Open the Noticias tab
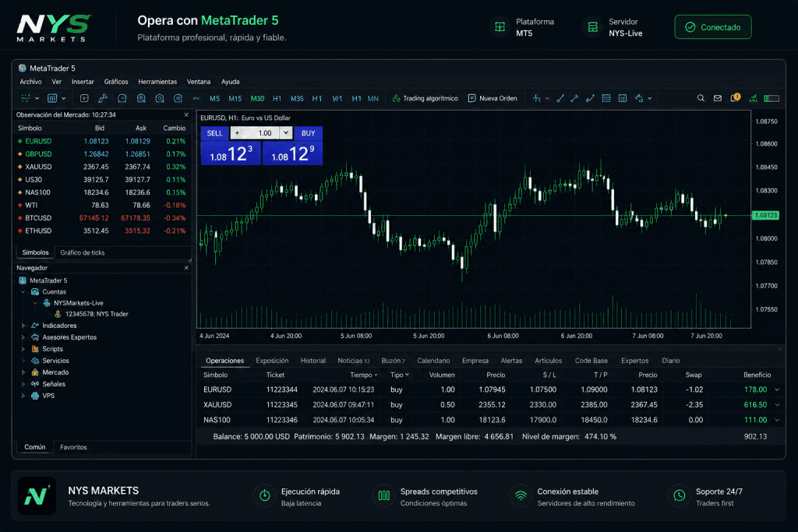This screenshot has width=798, height=532. click(353, 361)
